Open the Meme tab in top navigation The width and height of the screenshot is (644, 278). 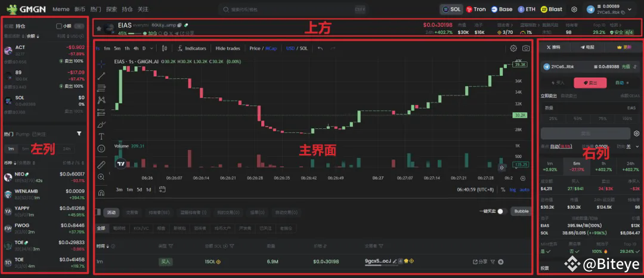tap(61, 10)
